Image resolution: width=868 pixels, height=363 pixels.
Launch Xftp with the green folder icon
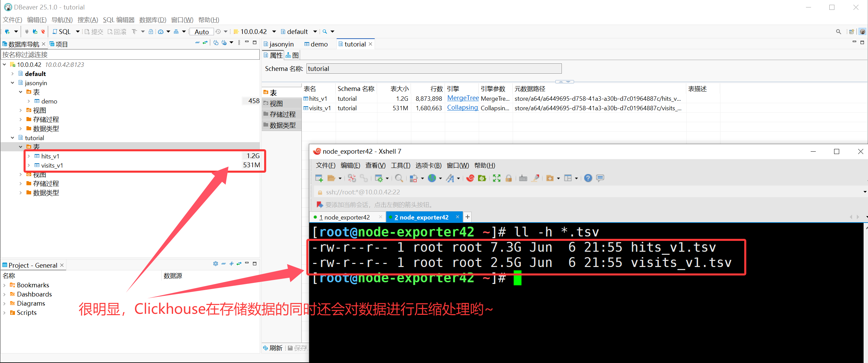[482, 178]
